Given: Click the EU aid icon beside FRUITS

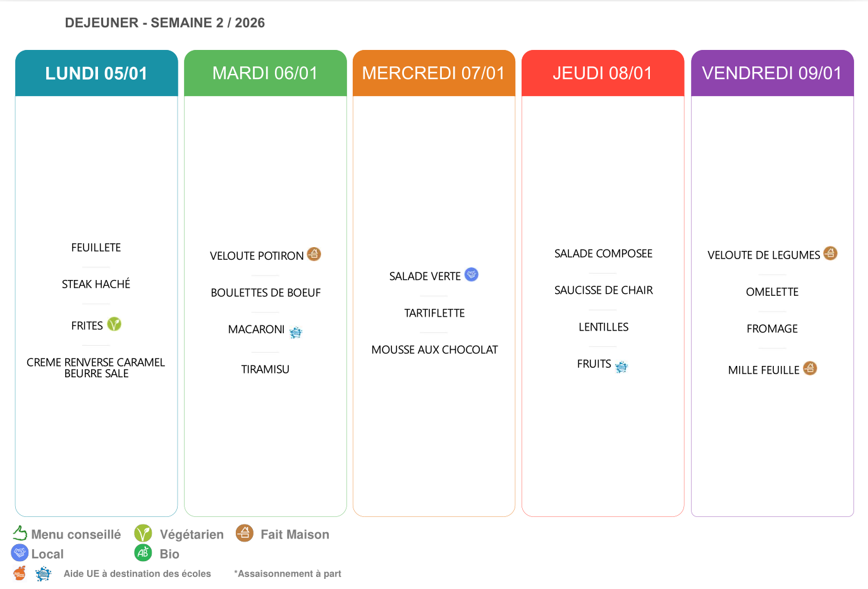Looking at the screenshot, I should tap(621, 367).
